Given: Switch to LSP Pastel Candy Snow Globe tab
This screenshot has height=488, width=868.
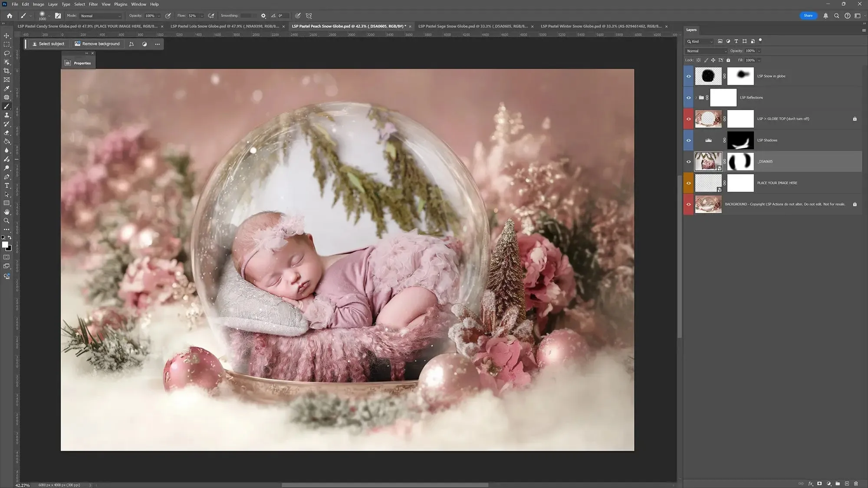Looking at the screenshot, I should click(87, 26).
